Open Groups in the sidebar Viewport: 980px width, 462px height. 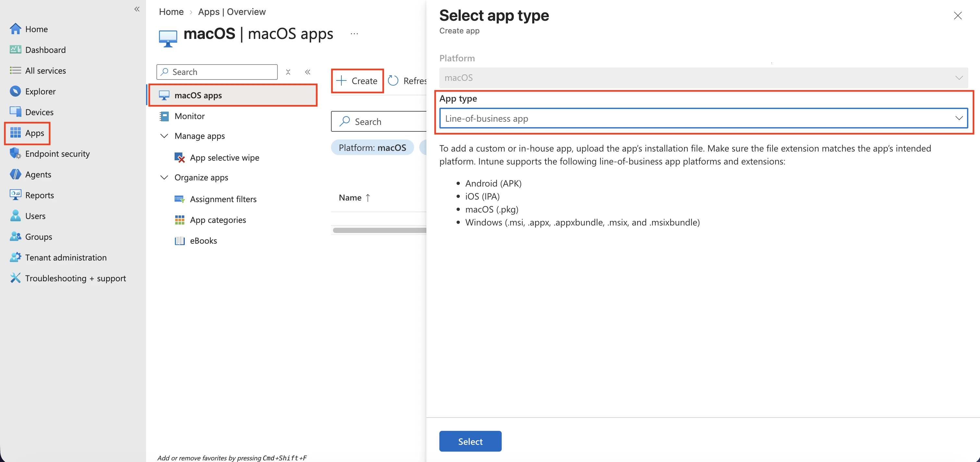coord(31,237)
